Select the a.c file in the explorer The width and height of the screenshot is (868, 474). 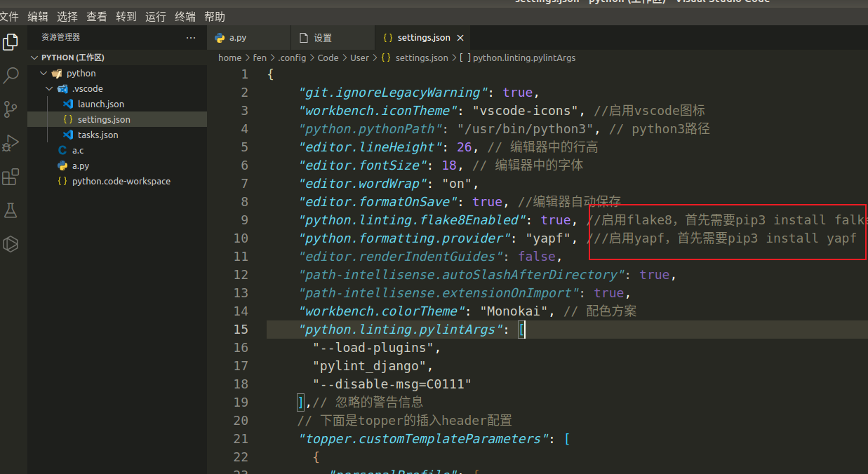pos(78,150)
